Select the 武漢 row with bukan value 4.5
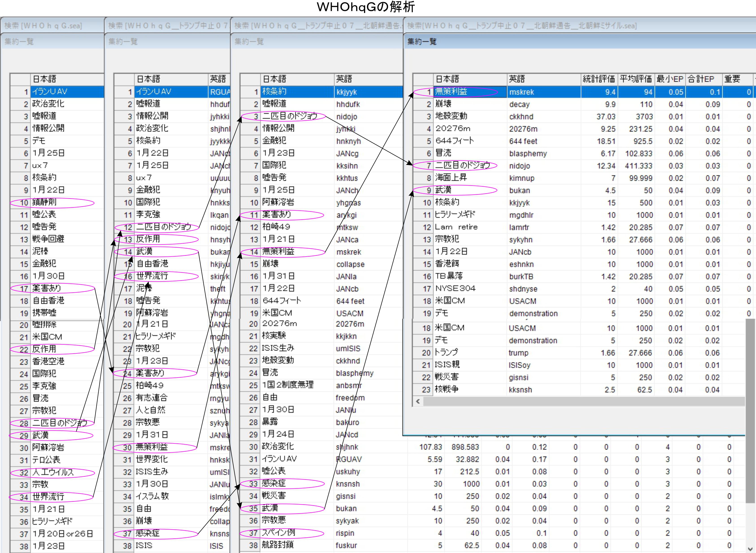The height and width of the screenshot is (553, 756). (443, 190)
